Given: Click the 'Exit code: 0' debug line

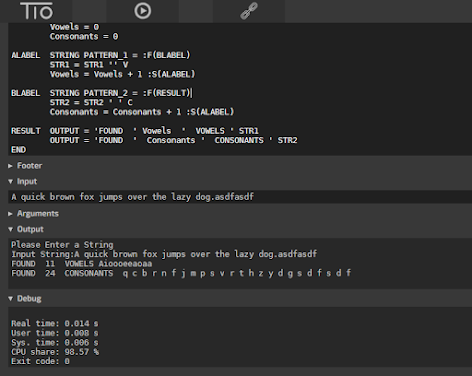Looking at the screenshot, I should point(40,361).
